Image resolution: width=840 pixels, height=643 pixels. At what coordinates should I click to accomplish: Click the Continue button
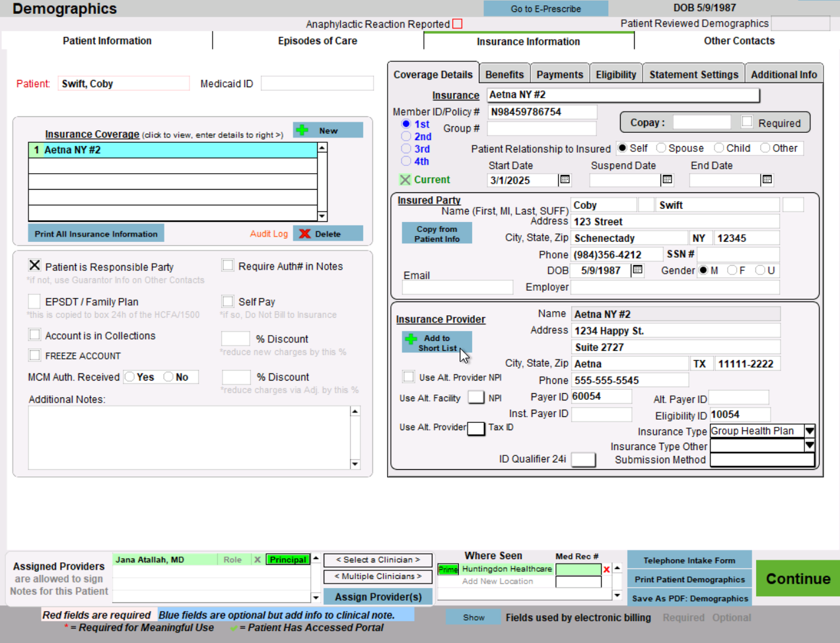click(x=798, y=579)
